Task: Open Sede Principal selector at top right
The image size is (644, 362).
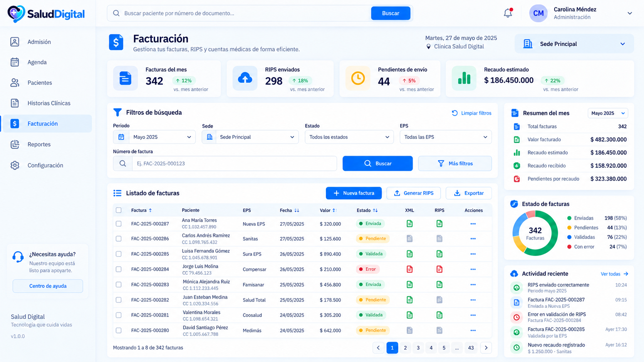Action: coord(574,44)
